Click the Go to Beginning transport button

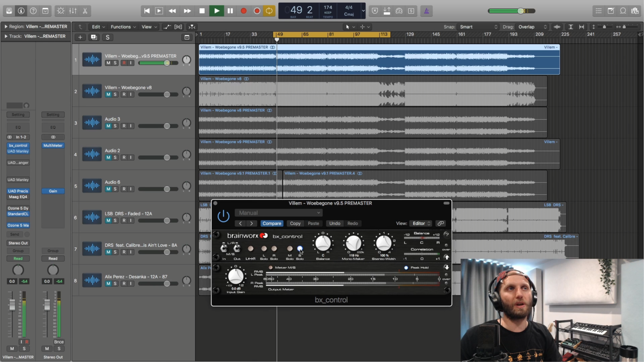point(147,11)
